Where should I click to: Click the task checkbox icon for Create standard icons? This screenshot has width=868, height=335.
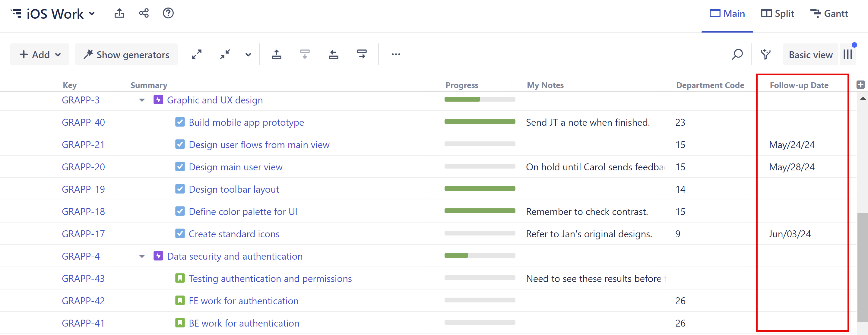180,234
